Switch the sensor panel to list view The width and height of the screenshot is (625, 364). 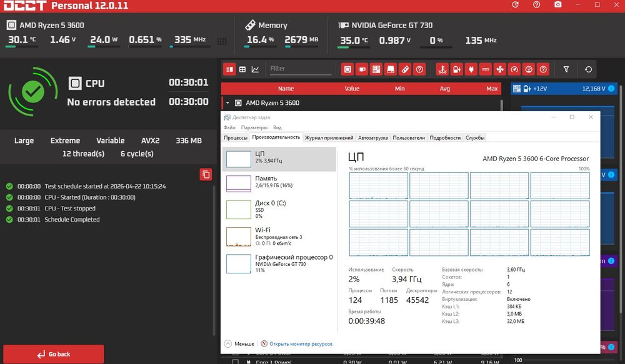click(x=229, y=69)
